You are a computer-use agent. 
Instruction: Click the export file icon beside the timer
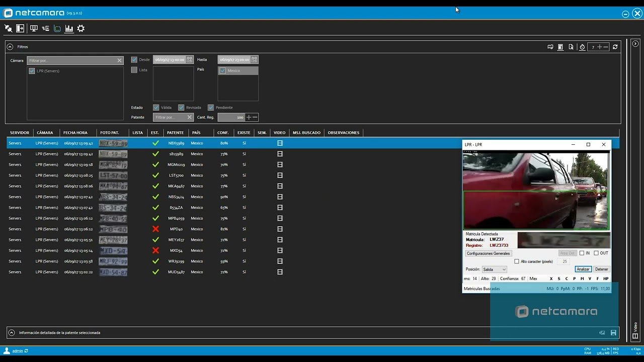pos(571,47)
